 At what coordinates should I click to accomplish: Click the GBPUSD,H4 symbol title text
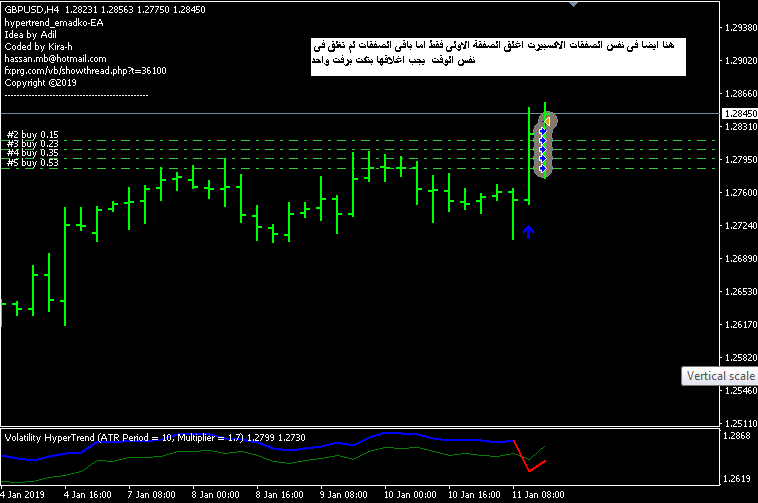coord(33,10)
